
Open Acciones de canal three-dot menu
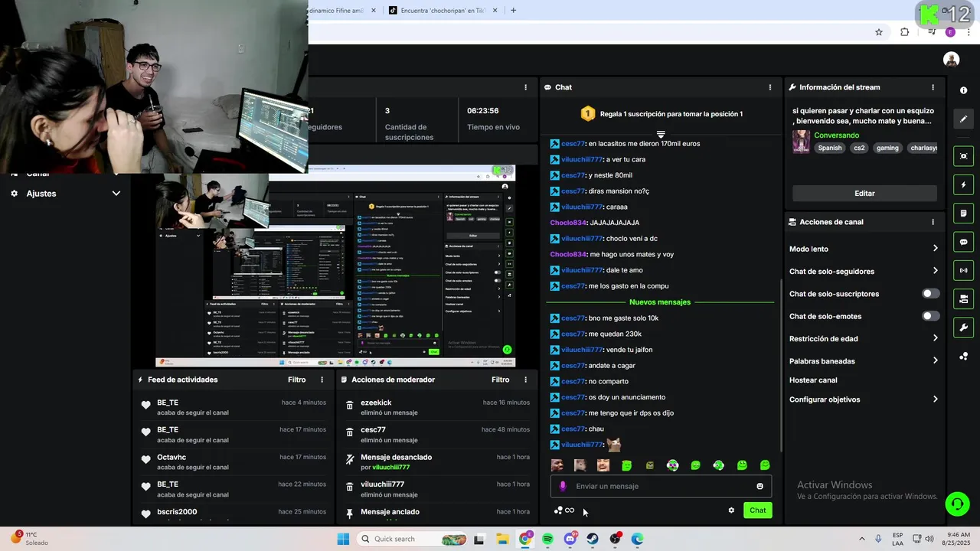point(933,222)
